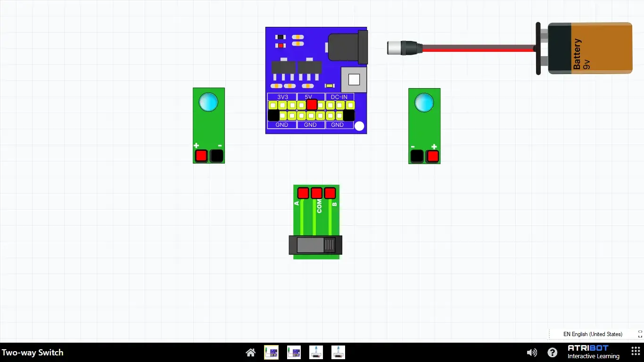Viewport: 644px width, 362px height.
Task: Select the red 5V pin on power board
Action: [x=312, y=105]
